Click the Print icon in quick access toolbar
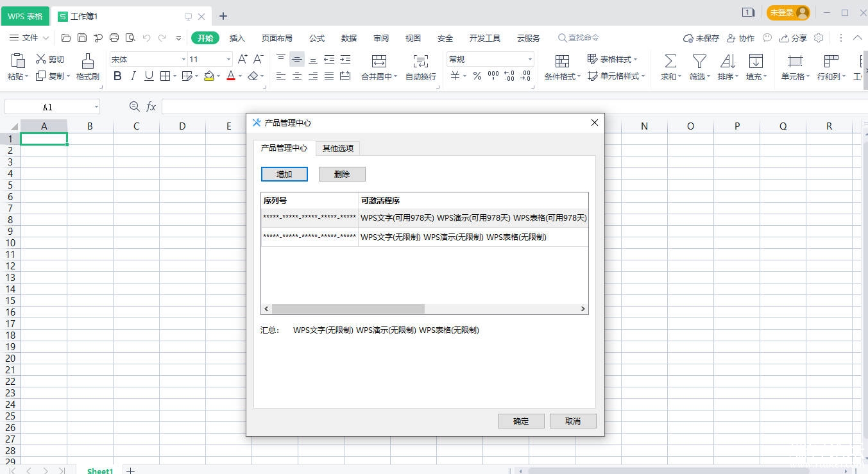The width and height of the screenshot is (868, 474). [114, 38]
